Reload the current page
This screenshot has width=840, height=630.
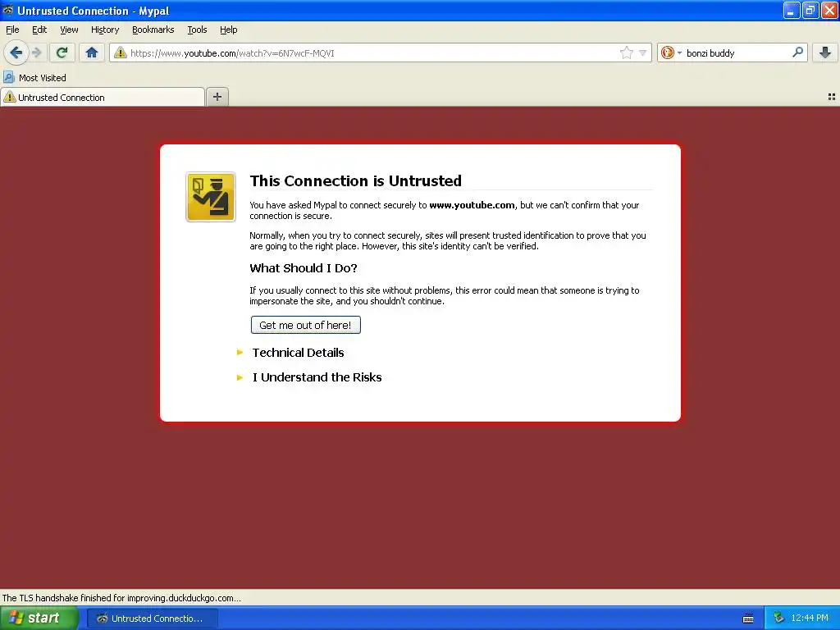(x=62, y=52)
